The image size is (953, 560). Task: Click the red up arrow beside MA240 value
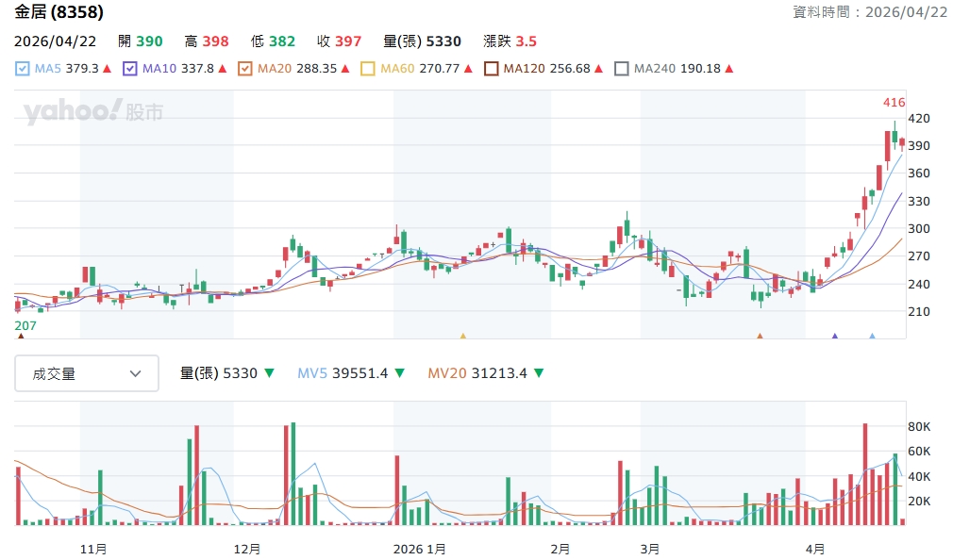[x=729, y=69]
